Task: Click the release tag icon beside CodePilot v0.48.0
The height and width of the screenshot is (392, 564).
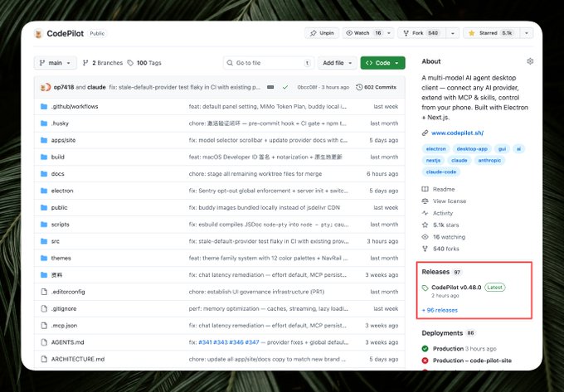Action: pos(425,288)
